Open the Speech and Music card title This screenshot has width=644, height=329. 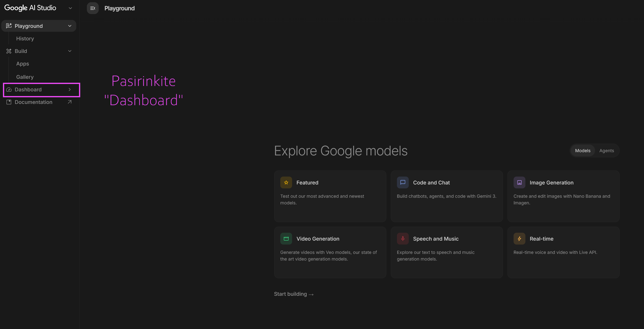tap(436, 239)
